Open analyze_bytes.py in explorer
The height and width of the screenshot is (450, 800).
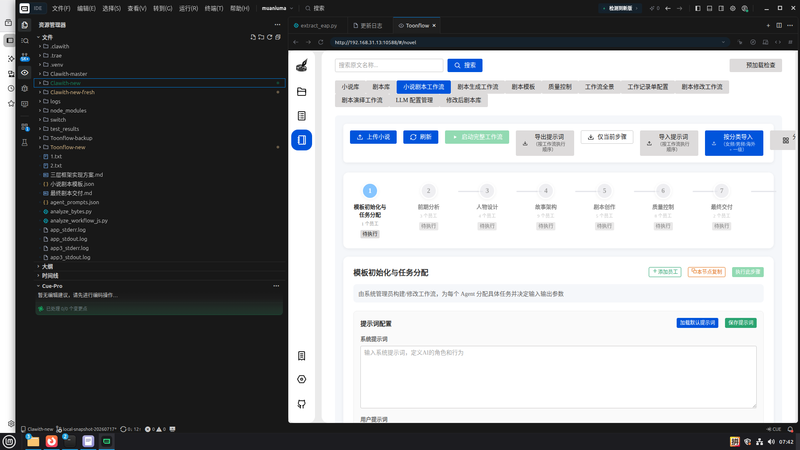tap(71, 212)
